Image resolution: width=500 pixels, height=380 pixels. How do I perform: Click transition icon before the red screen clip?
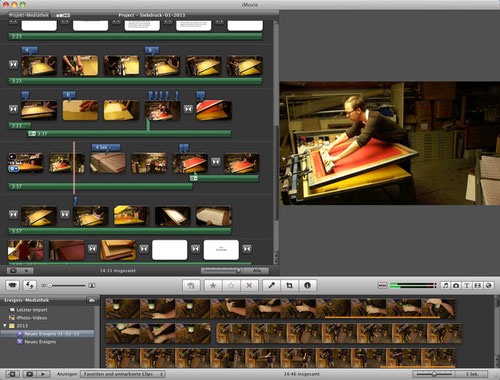[x=188, y=109]
